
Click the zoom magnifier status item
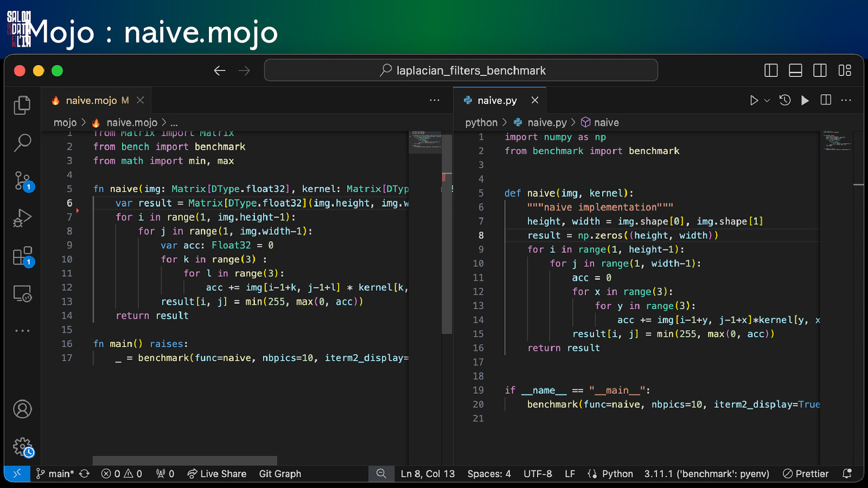(x=381, y=473)
